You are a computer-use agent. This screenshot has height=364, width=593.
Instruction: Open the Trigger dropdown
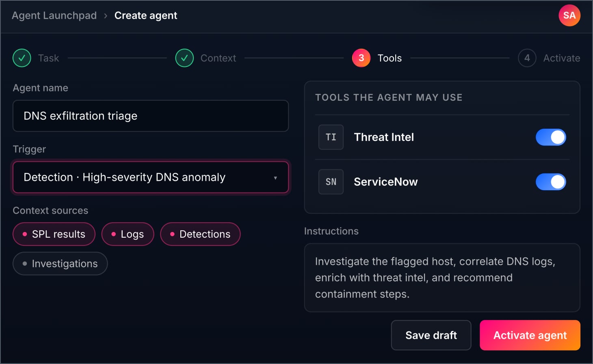click(151, 177)
